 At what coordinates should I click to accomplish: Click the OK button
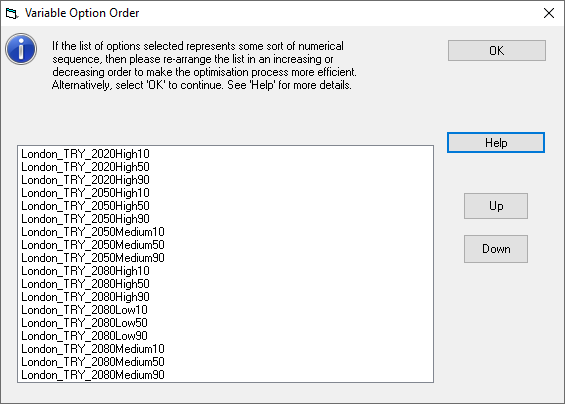coord(497,50)
